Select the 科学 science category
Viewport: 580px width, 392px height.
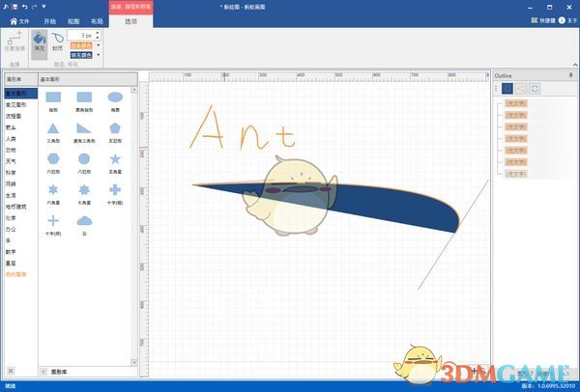11,173
